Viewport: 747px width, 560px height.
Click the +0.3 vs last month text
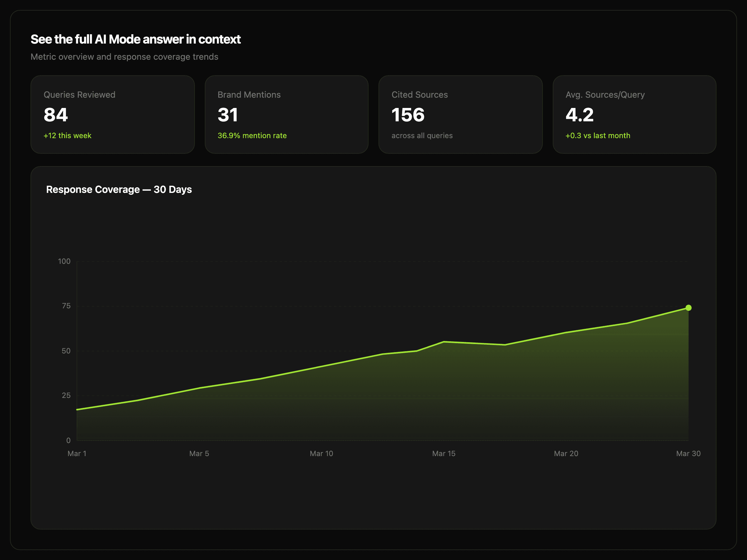click(x=598, y=135)
